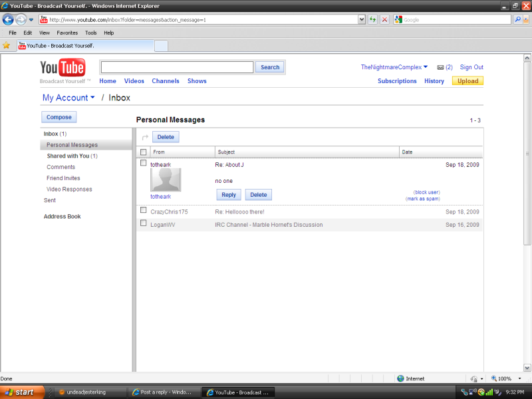532x399 pixels.
Task: Open Re: Helloooo there! message
Action: pos(239,211)
